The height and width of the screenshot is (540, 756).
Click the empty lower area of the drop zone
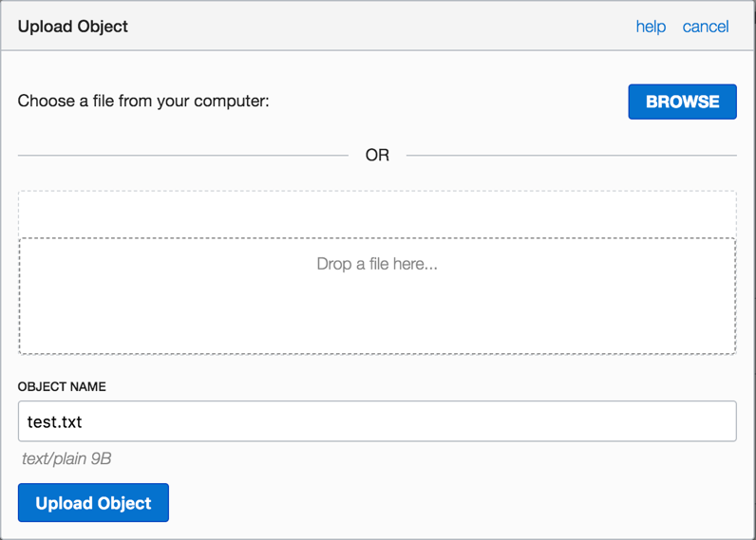click(377, 321)
